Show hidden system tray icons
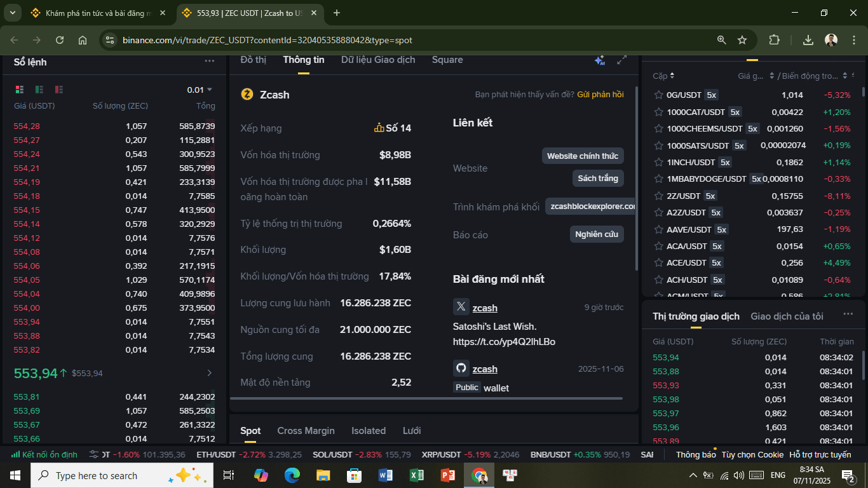This screenshot has height=488, width=868. click(x=693, y=475)
